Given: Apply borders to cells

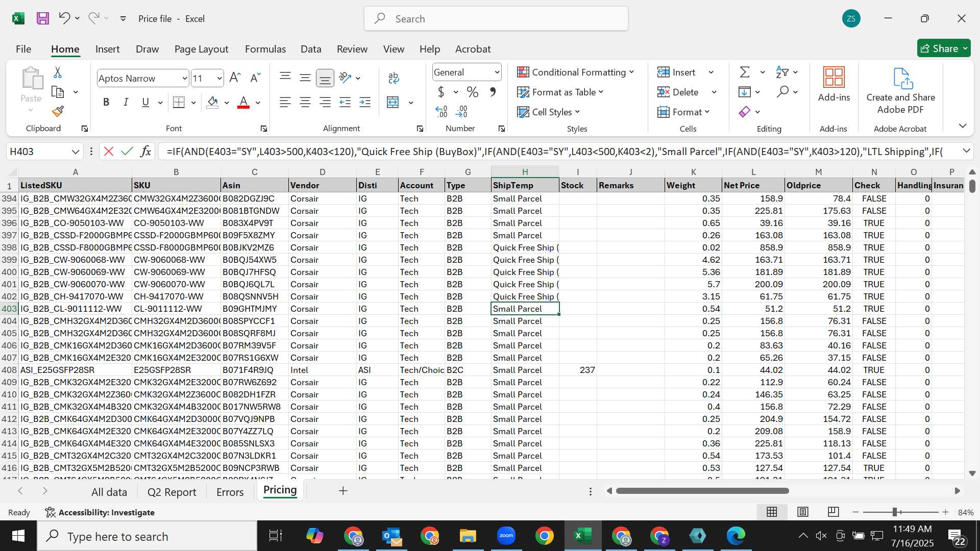Looking at the screenshot, I should pos(179,102).
